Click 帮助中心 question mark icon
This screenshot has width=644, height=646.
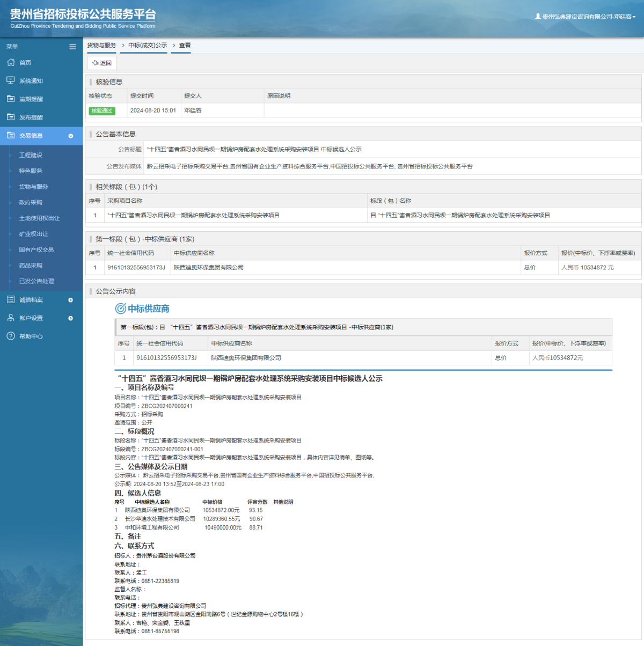(x=11, y=336)
